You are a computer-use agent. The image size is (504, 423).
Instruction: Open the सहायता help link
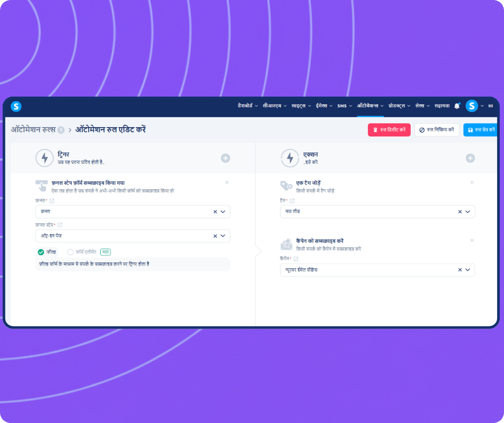442,106
